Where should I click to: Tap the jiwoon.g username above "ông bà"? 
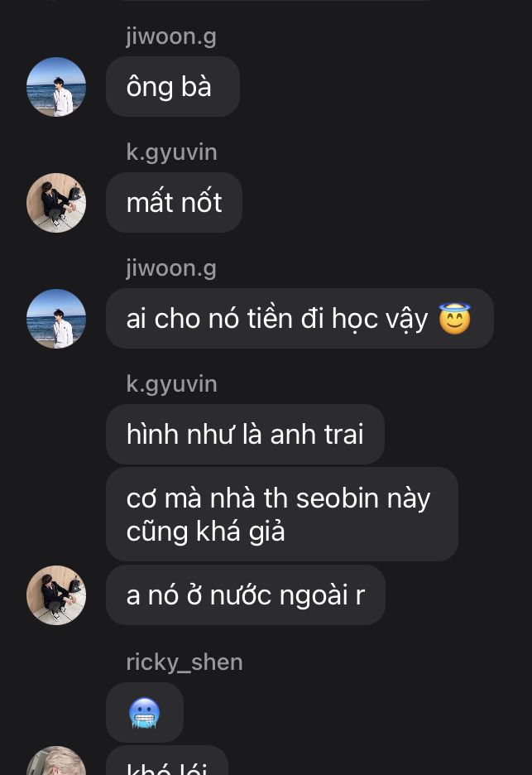171,37
